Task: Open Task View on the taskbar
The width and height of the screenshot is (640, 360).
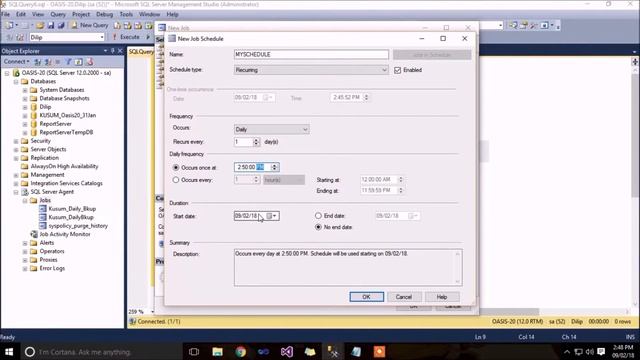Action: (194, 351)
